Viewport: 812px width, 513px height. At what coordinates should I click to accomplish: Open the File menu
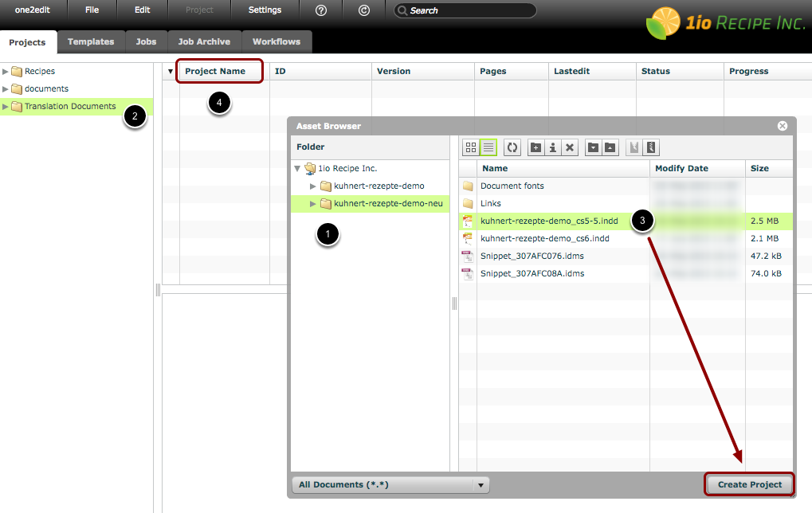point(92,10)
